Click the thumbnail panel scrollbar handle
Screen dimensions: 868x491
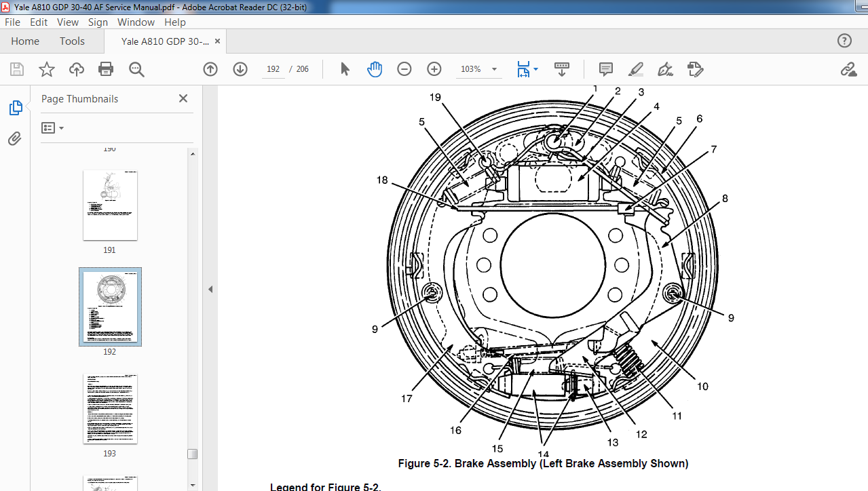pyautogui.click(x=193, y=454)
